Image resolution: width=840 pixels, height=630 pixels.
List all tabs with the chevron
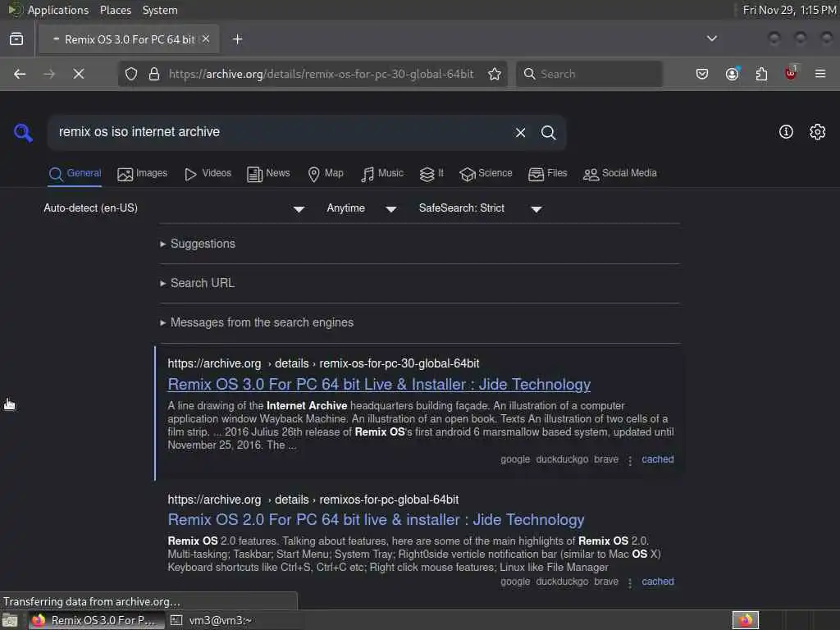click(x=712, y=39)
